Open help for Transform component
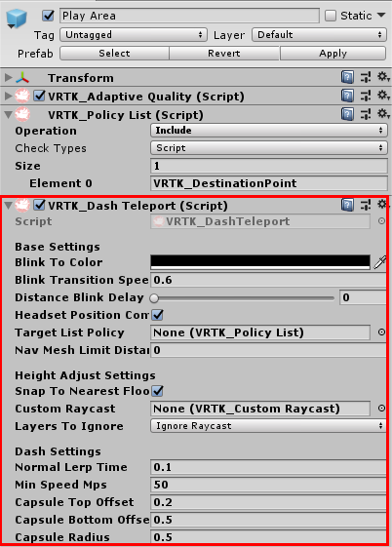 point(347,77)
